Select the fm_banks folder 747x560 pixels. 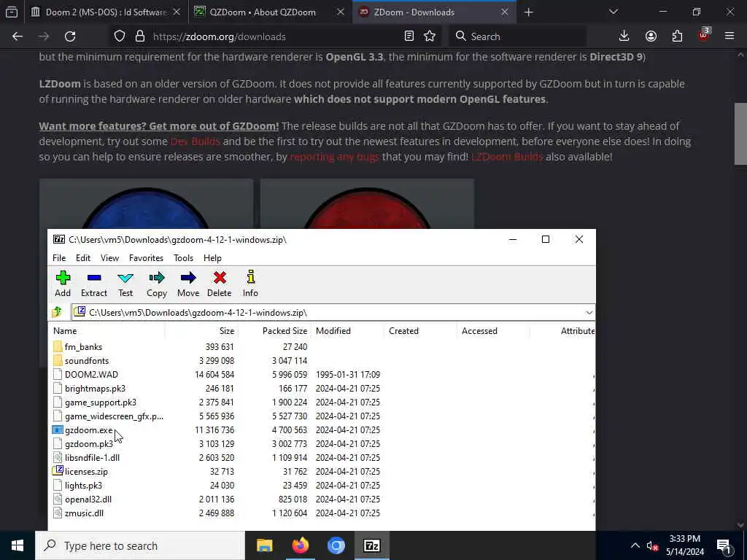click(x=83, y=346)
